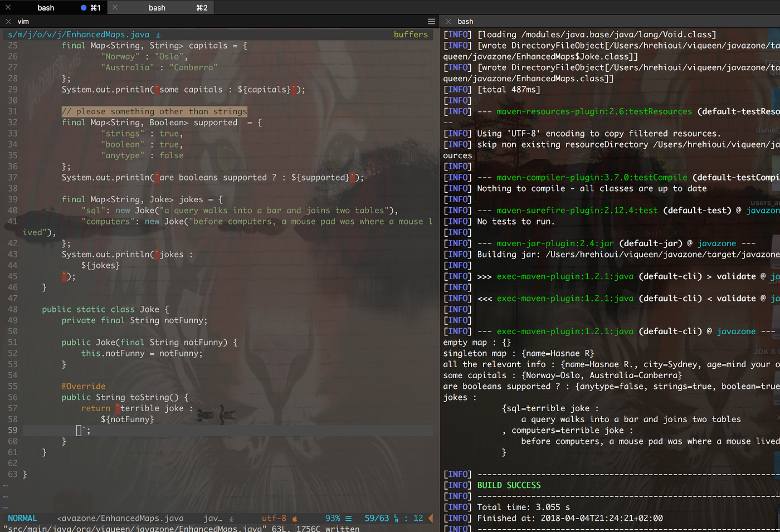Image resolution: width=780 pixels, height=532 pixels.
Task: Click the highlighted comment on line 31
Action: tap(154, 111)
